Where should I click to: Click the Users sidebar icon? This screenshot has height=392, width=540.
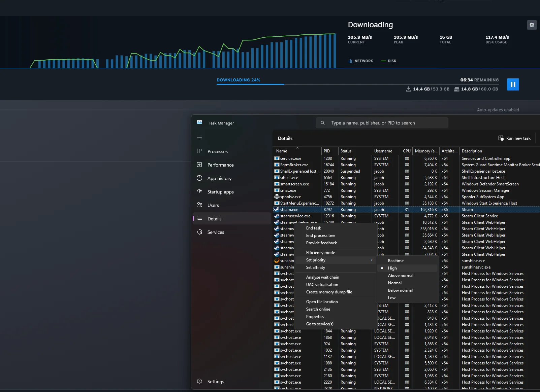pyautogui.click(x=199, y=205)
